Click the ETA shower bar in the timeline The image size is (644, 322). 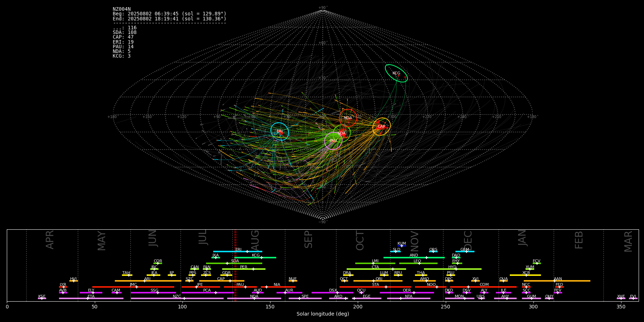tap(91, 298)
